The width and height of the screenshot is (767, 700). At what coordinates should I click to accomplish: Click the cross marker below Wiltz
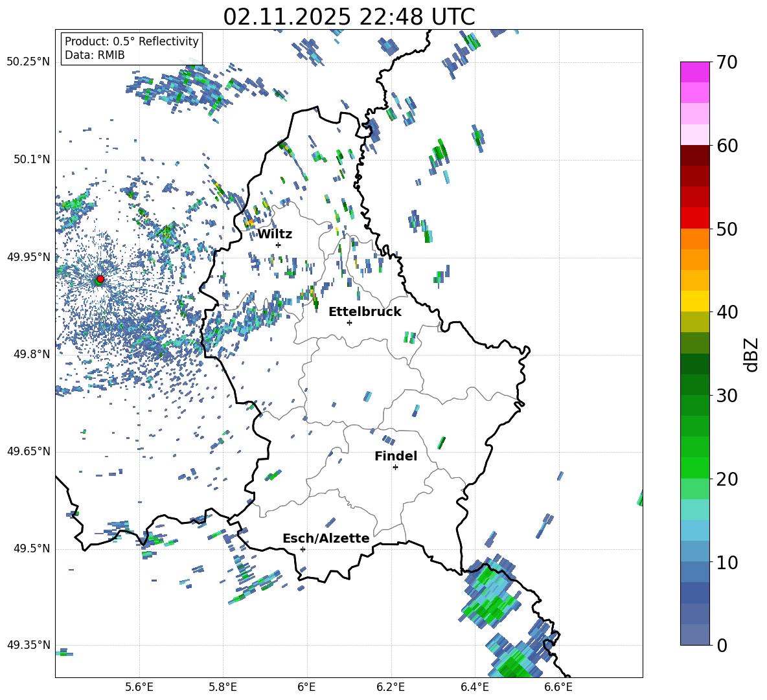point(279,245)
